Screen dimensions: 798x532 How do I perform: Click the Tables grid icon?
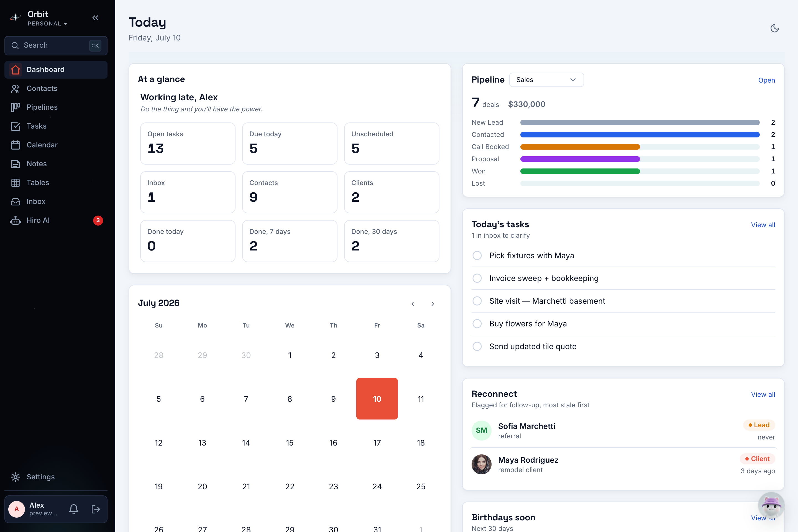[15, 183]
